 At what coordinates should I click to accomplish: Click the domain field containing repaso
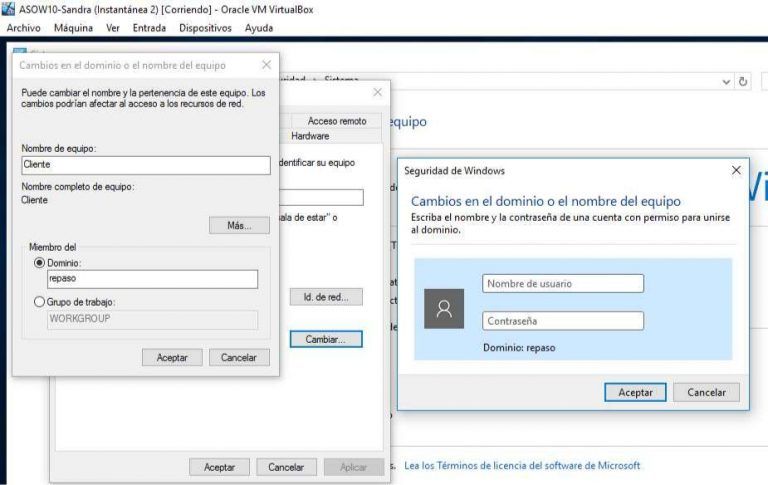(x=152, y=279)
